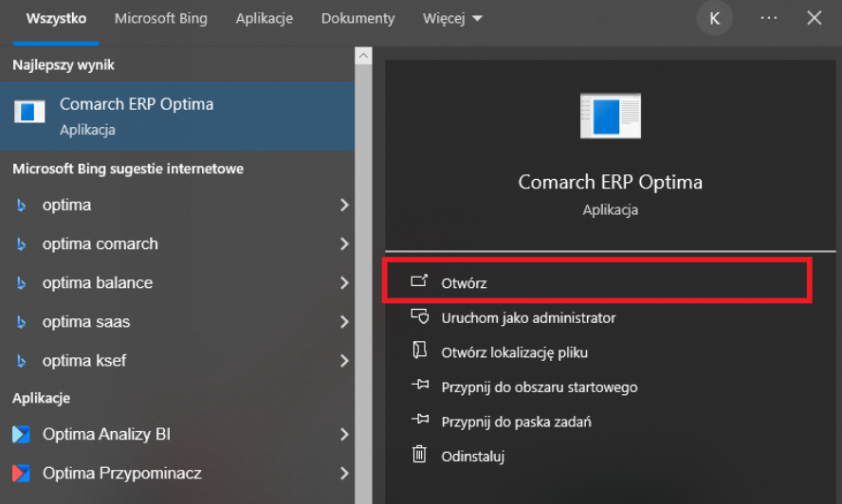Expand Optima Przypominacz chevron
Viewport: 842px width, 504px height.
pos(344,473)
